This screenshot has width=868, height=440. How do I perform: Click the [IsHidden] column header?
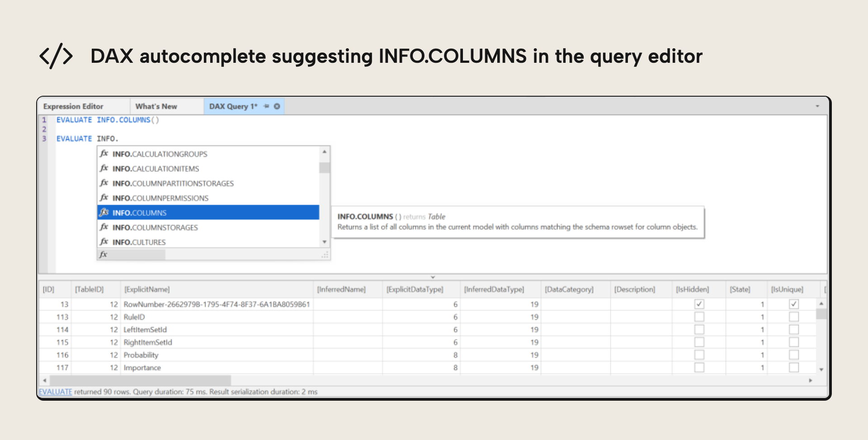tap(699, 289)
